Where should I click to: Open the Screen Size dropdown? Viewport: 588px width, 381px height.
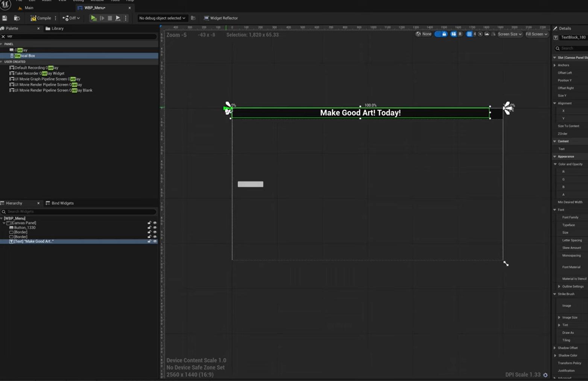(510, 34)
